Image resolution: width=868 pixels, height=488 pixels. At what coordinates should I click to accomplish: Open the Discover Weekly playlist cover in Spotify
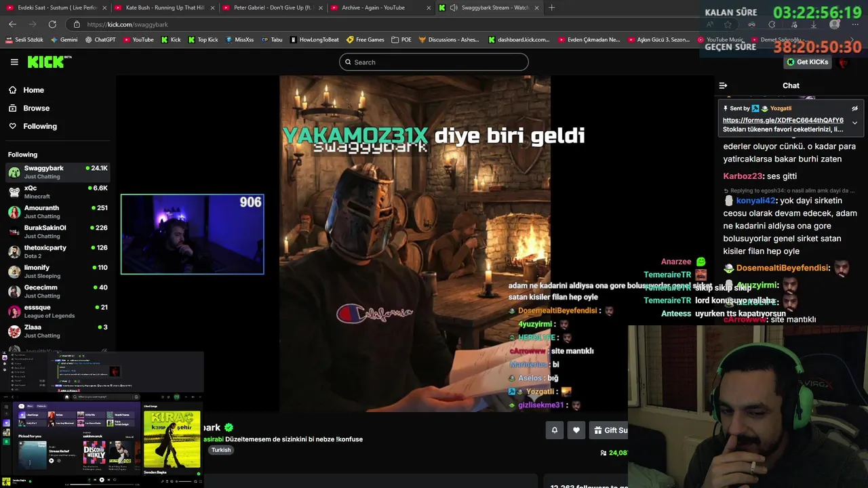(x=94, y=451)
